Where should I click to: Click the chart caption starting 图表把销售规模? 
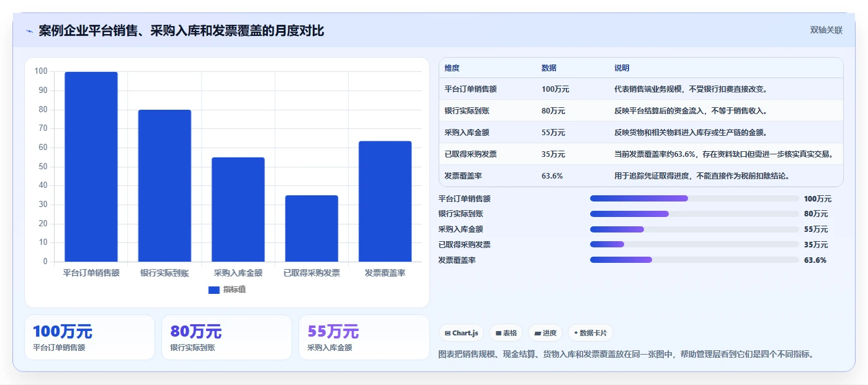point(625,354)
